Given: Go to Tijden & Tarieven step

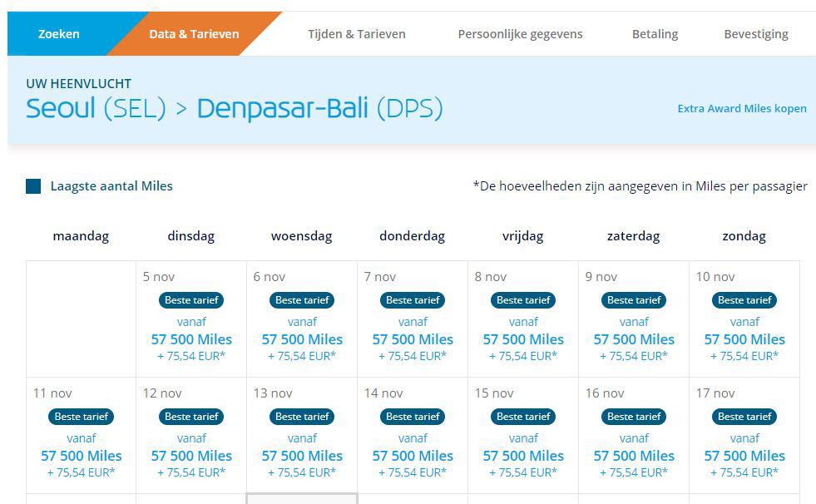Looking at the screenshot, I should click(x=357, y=34).
